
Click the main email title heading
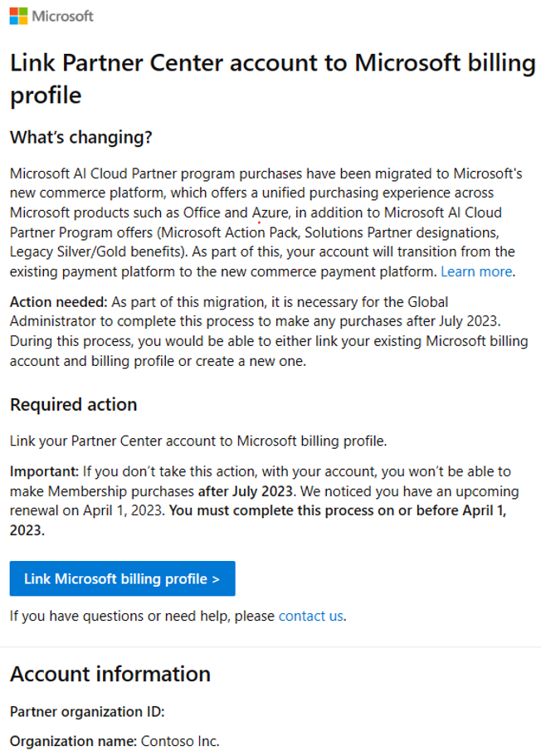pos(270,79)
